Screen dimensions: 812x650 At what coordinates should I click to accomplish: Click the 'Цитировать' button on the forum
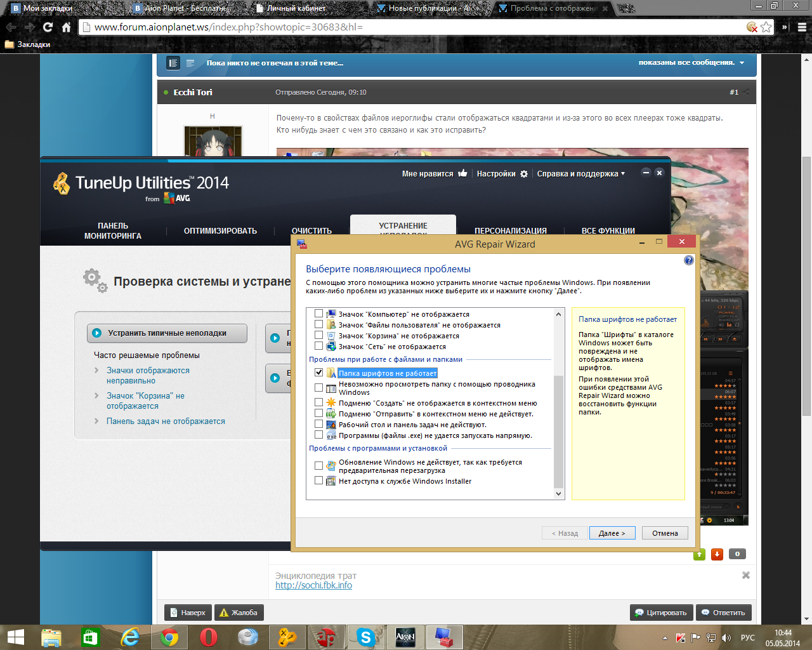(660, 613)
